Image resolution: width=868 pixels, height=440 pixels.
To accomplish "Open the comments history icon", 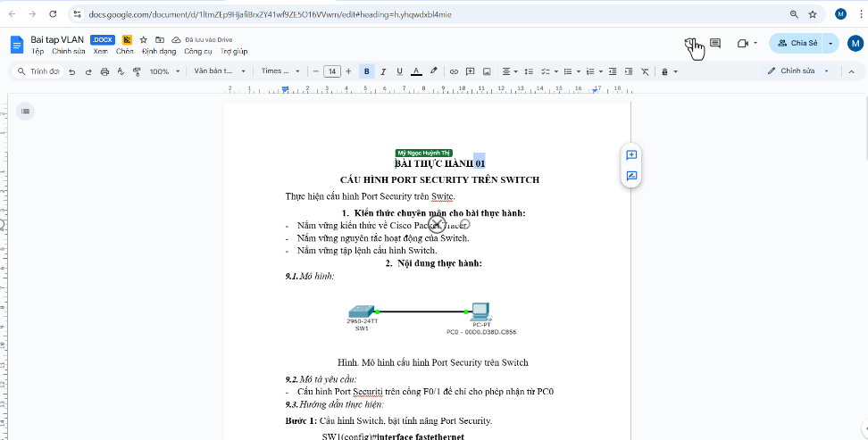I will pyautogui.click(x=714, y=43).
